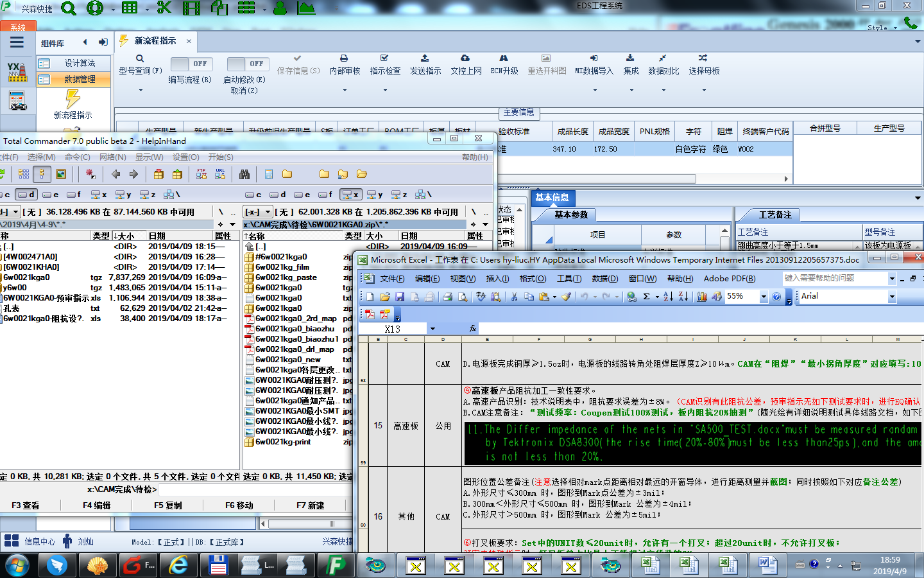This screenshot has height=578, width=924.
Task: Select drive d button in left Total Commander panel
Action: pyautogui.click(x=26, y=194)
